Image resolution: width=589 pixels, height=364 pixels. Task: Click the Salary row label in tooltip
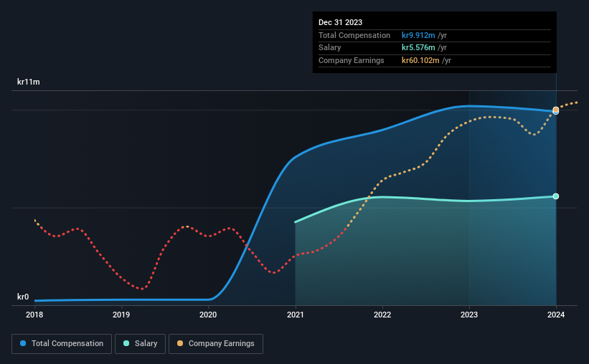[x=329, y=48]
